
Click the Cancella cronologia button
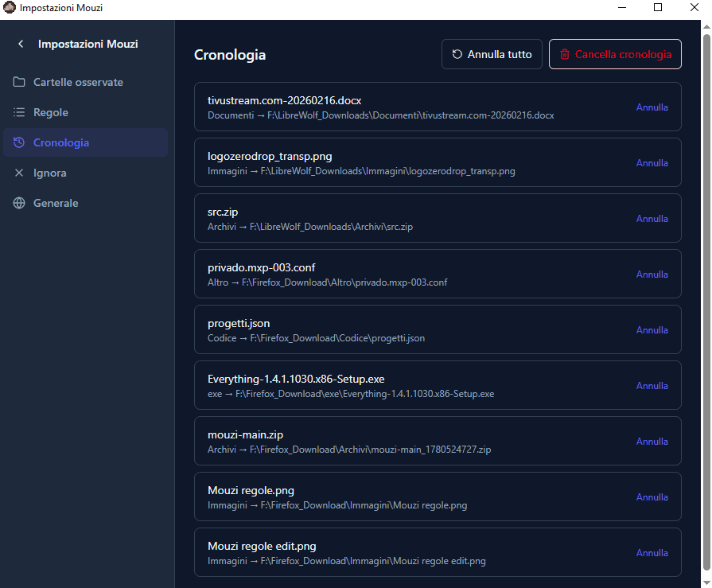615,54
